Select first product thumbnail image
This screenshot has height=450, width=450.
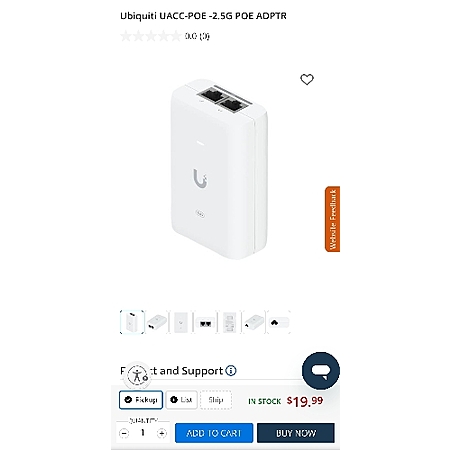pyautogui.click(x=132, y=322)
